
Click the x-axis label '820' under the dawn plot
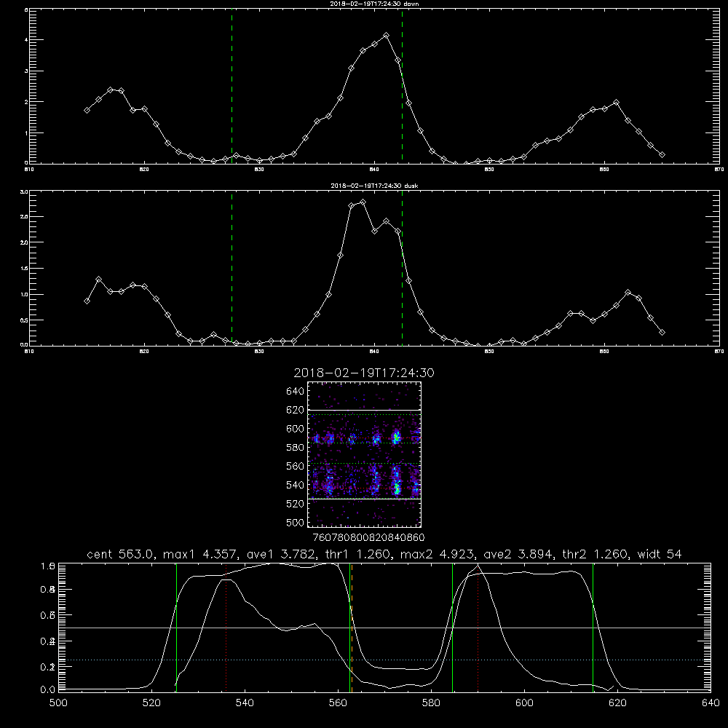coord(144,170)
